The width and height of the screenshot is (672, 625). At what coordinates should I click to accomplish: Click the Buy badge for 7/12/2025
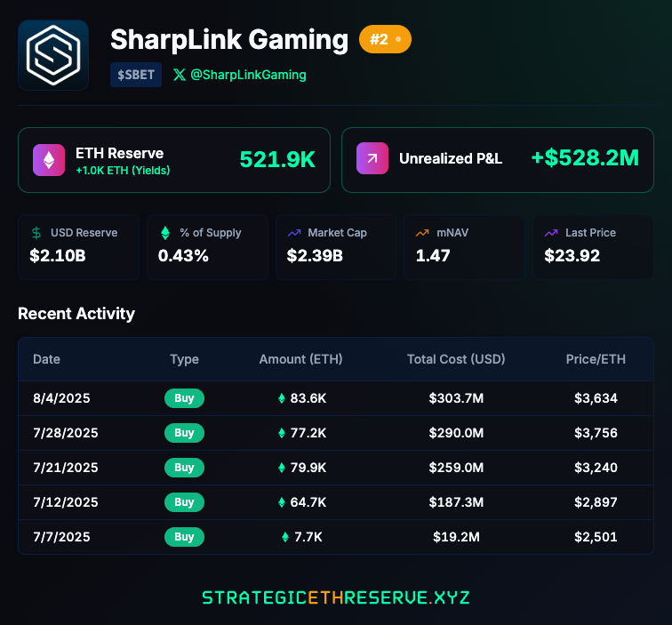[184, 502]
